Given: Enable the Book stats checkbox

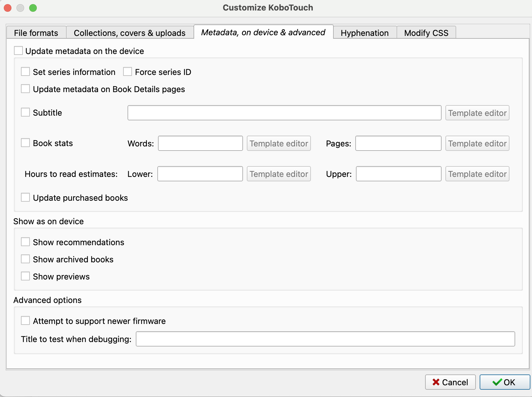Looking at the screenshot, I should point(25,143).
